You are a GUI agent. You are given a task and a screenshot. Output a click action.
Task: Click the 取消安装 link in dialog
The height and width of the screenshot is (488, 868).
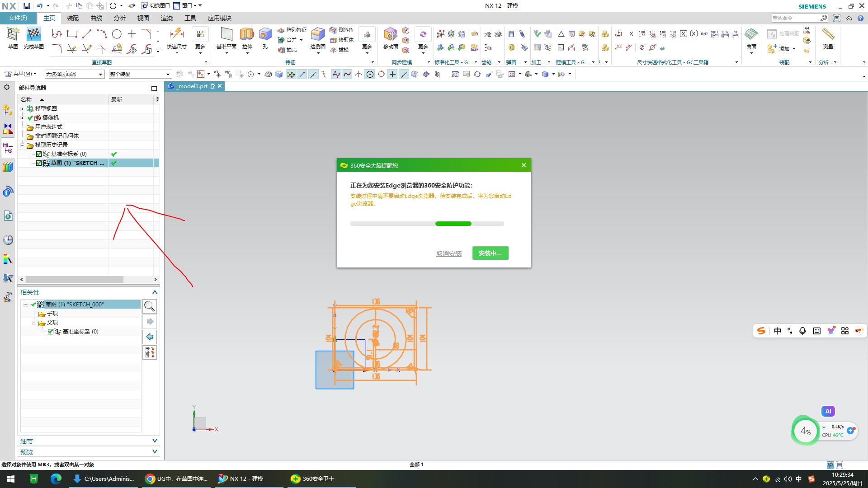(x=448, y=253)
